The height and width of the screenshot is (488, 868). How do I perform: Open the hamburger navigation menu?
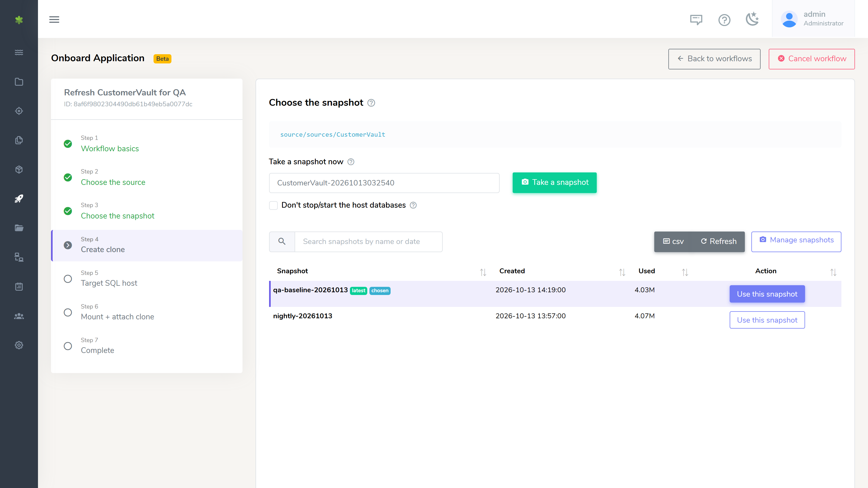[x=54, y=19]
